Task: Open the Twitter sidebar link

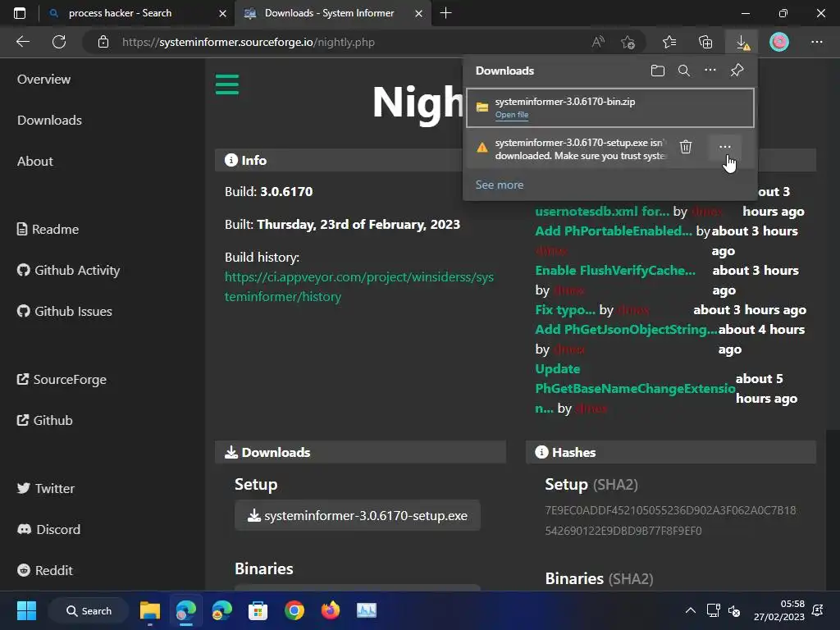Action: tap(46, 489)
